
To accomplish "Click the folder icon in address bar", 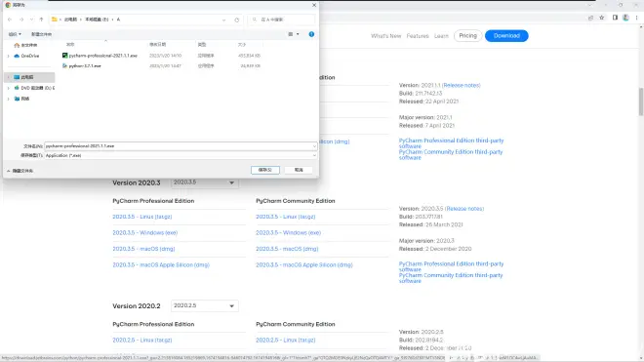I will 55,20.
